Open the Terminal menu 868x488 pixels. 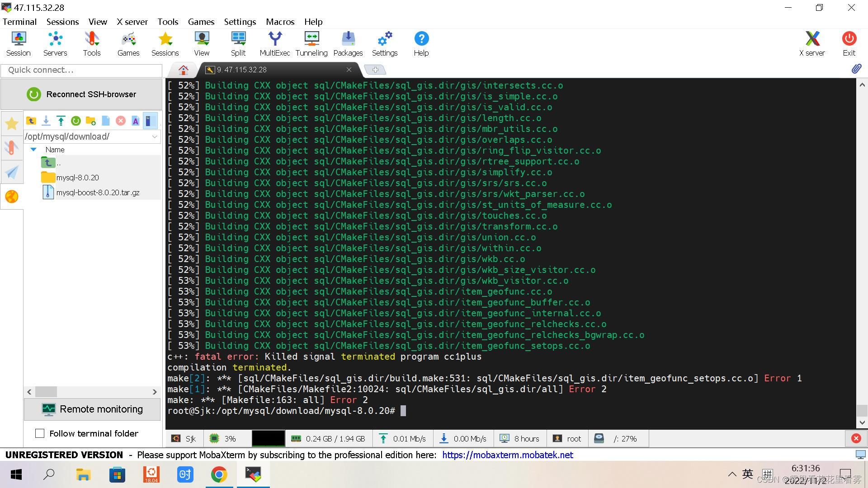point(19,22)
